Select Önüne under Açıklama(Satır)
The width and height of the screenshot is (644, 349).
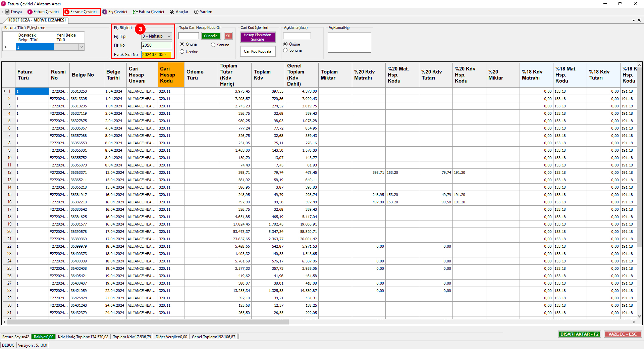click(x=291, y=44)
